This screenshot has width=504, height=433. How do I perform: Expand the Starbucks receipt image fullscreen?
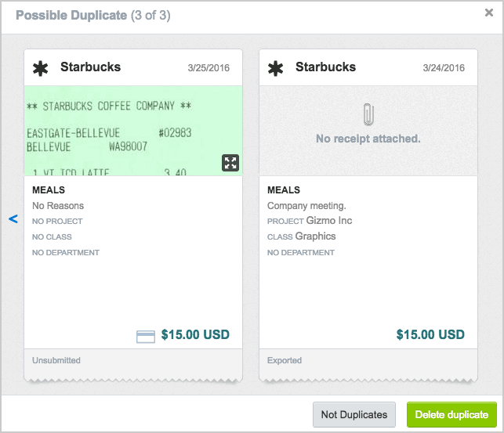[230, 163]
